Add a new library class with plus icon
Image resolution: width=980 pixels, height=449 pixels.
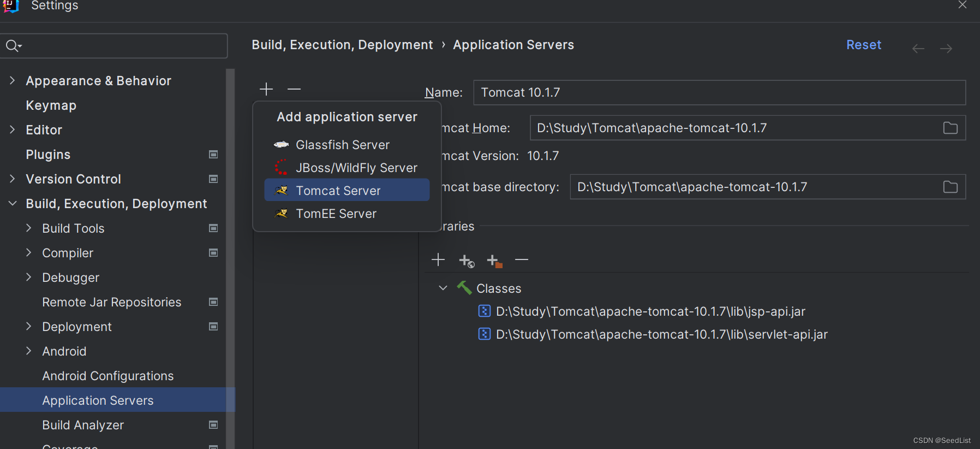tap(438, 260)
